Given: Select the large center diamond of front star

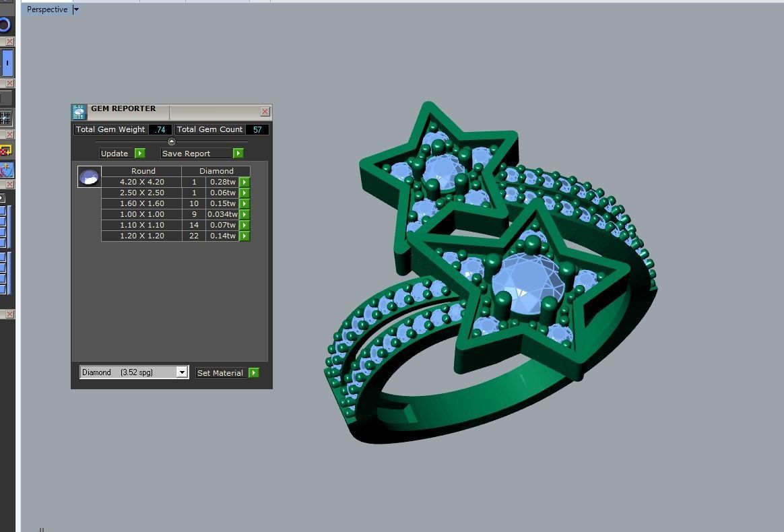Looking at the screenshot, I should (528, 285).
